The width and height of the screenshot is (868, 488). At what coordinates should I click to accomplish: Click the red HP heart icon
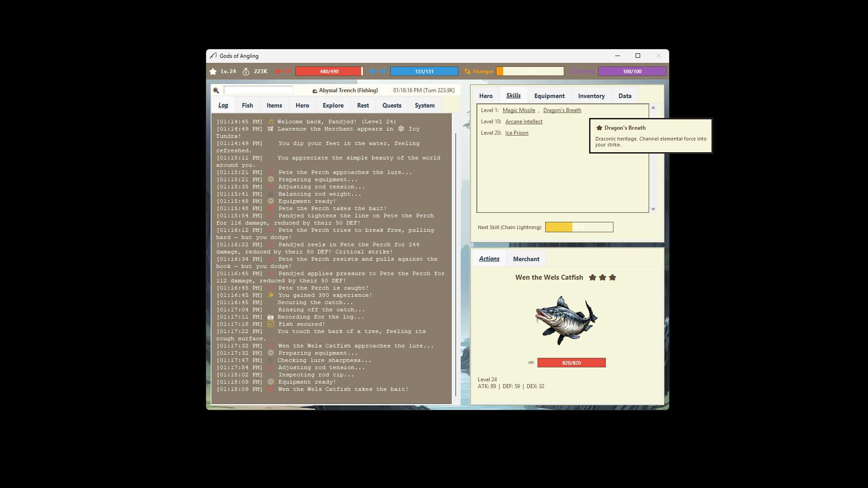pos(278,71)
